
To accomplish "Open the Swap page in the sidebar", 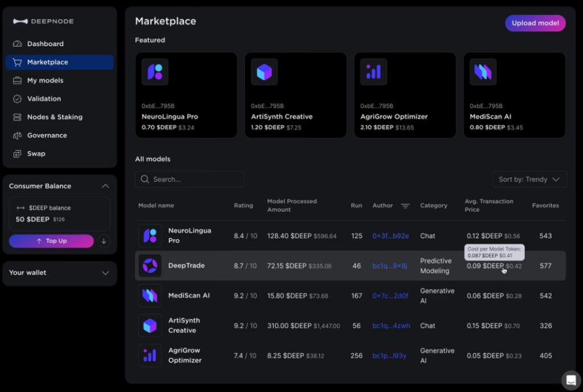I will tap(36, 154).
